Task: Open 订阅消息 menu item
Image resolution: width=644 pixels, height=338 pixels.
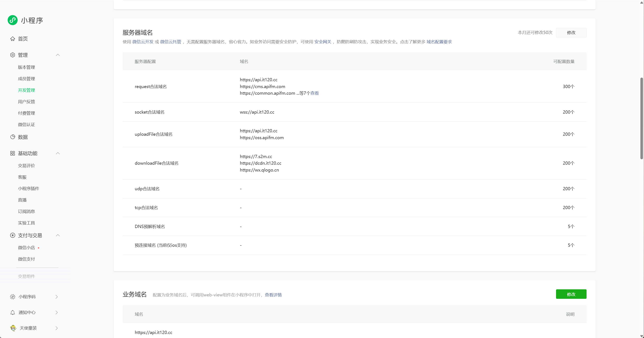Action: click(x=27, y=211)
